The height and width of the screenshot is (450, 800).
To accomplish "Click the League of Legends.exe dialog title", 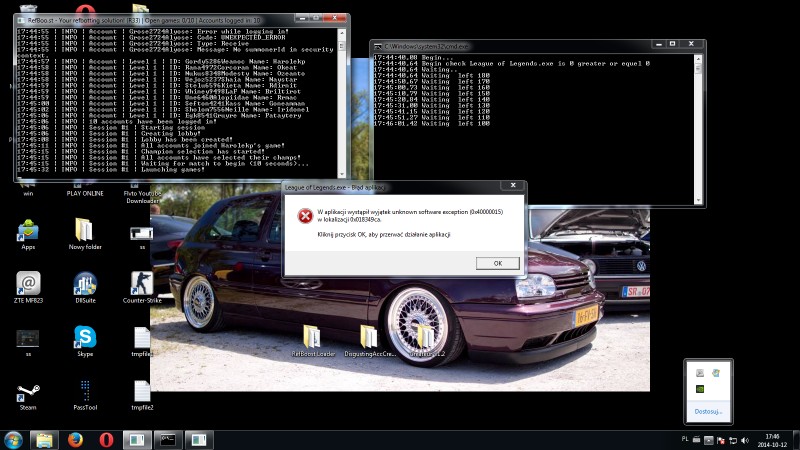I will [x=335, y=187].
